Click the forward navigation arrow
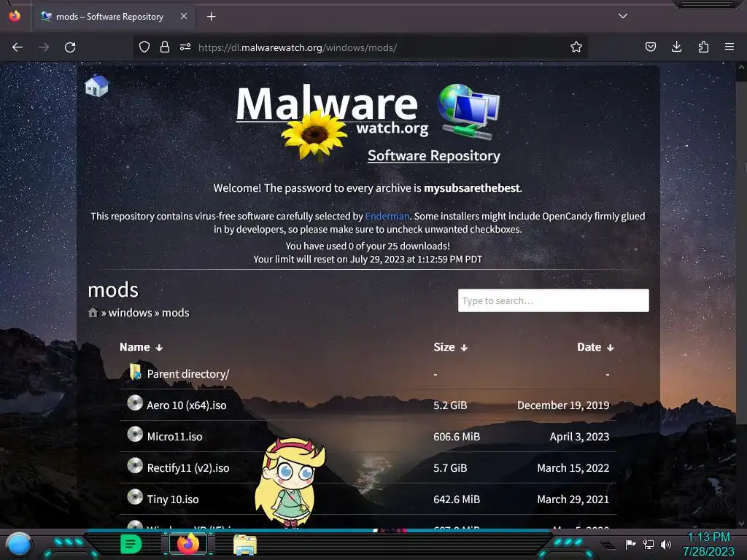 pyautogui.click(x=44, y=47)
